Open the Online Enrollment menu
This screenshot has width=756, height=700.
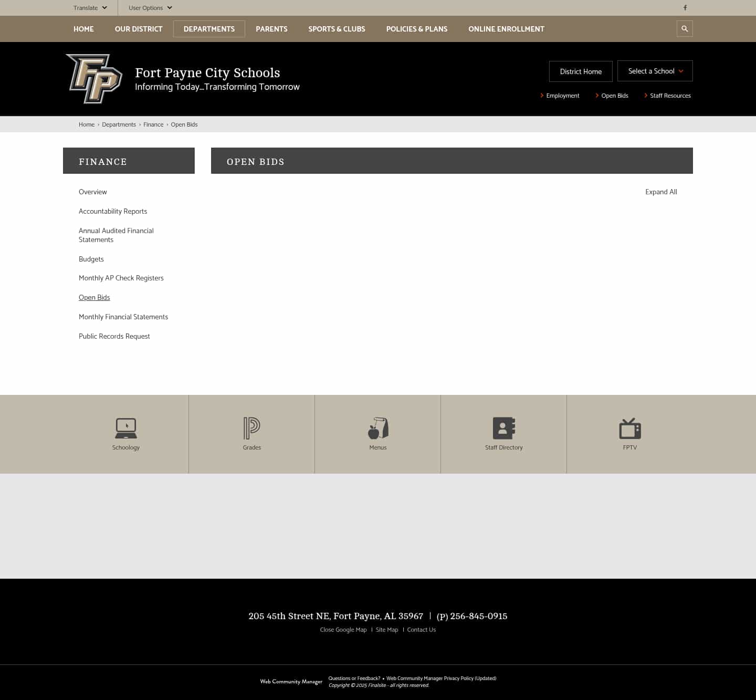(x=506, y=29)
